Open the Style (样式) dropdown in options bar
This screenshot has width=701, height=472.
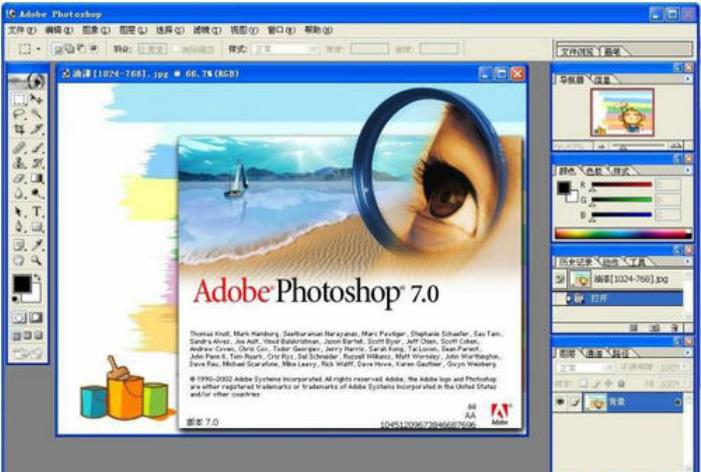(285, 49)
